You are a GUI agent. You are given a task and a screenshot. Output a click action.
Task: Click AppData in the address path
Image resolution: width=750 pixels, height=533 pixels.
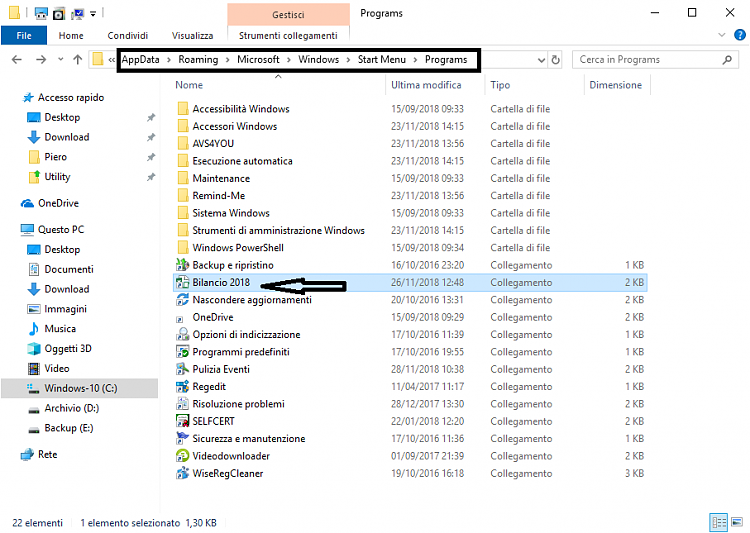(140, 59)
